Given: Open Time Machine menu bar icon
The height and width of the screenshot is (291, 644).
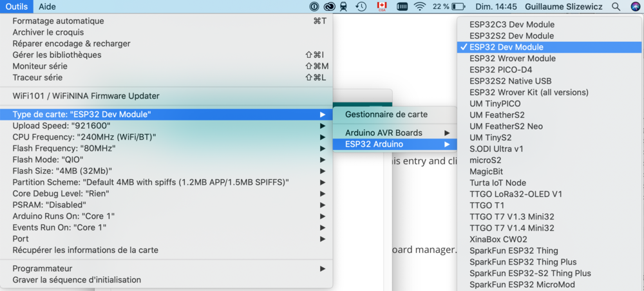Looking at the screenshot, I should [x=361, y=6].
